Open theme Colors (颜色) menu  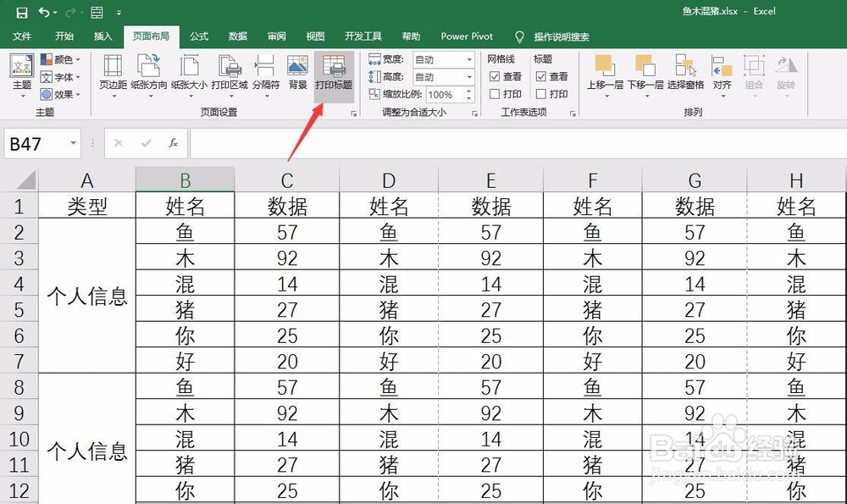pos(60,59)
